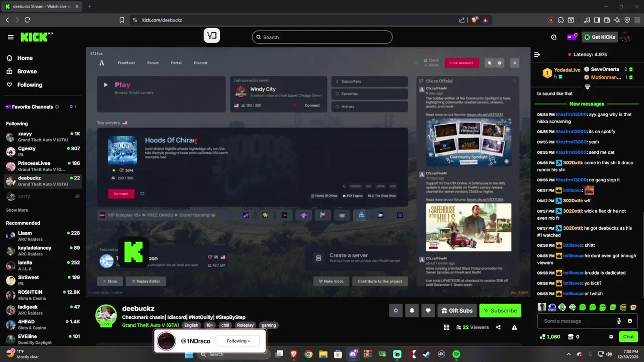Click the notifications chat bubble icon in header

(554, 37)
